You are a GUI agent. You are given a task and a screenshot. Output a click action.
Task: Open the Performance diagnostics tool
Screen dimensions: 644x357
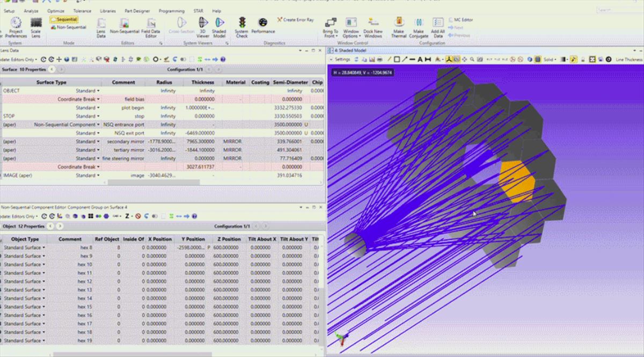pyautogui.click(x=263, y=25)
